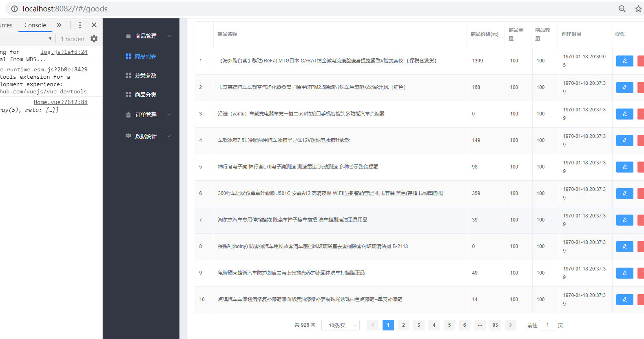Click the 前往 page number input field
The height and width of the screenshot is (339, 644).
point(547,325)
